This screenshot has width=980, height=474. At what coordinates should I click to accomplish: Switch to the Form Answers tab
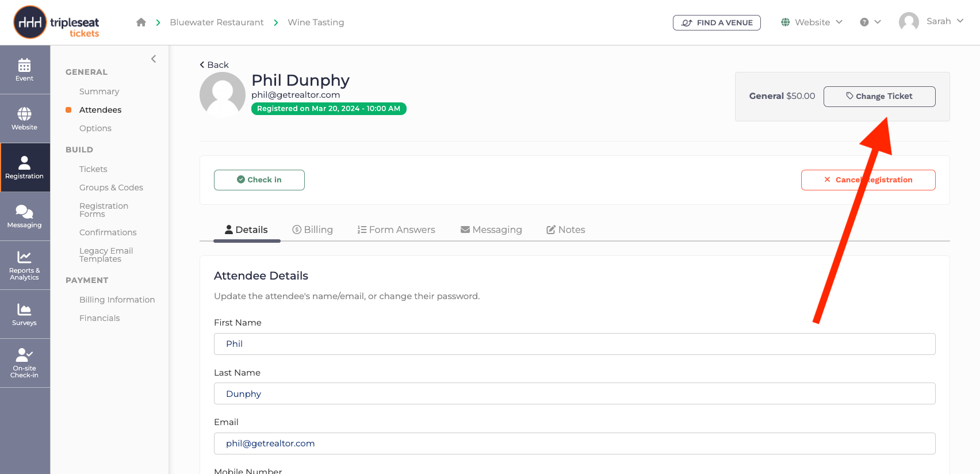[x=396, y=230]
